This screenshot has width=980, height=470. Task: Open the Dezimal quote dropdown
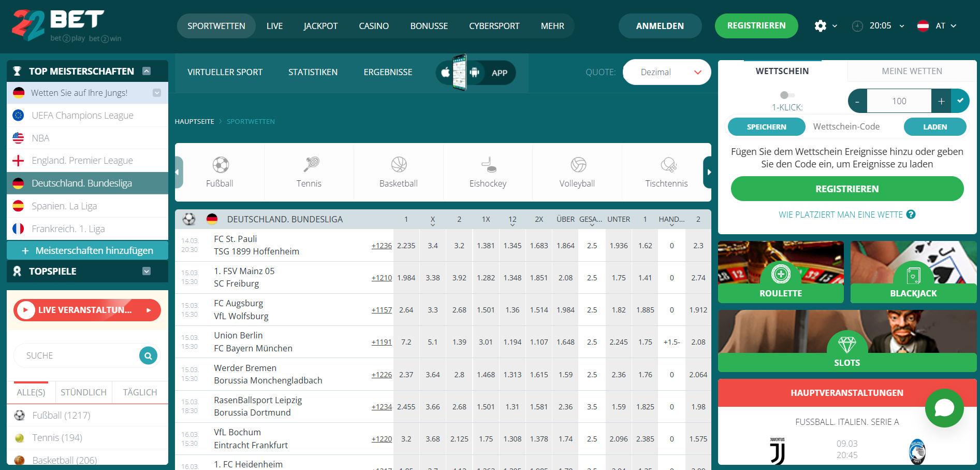click(x=667, y=72)
